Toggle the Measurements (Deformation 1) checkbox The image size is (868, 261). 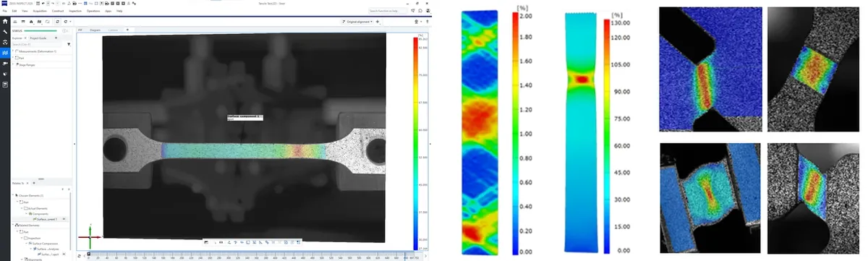tap(17, 51)
